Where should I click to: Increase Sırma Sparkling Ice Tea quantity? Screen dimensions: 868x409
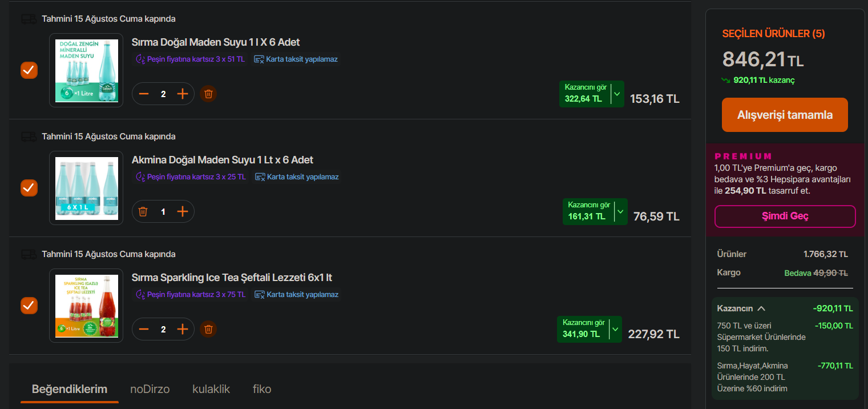pos(183,329)
